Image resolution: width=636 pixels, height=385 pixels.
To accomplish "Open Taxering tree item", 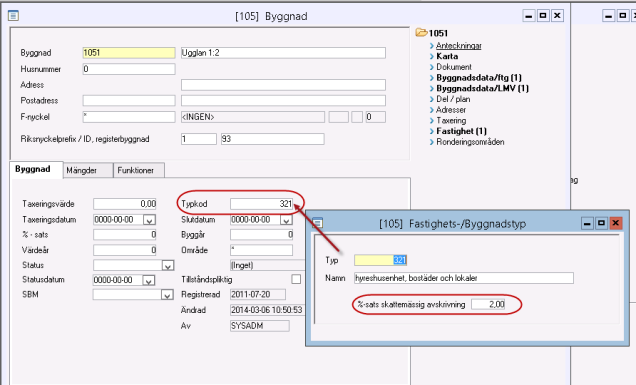I will coord(451,120).
